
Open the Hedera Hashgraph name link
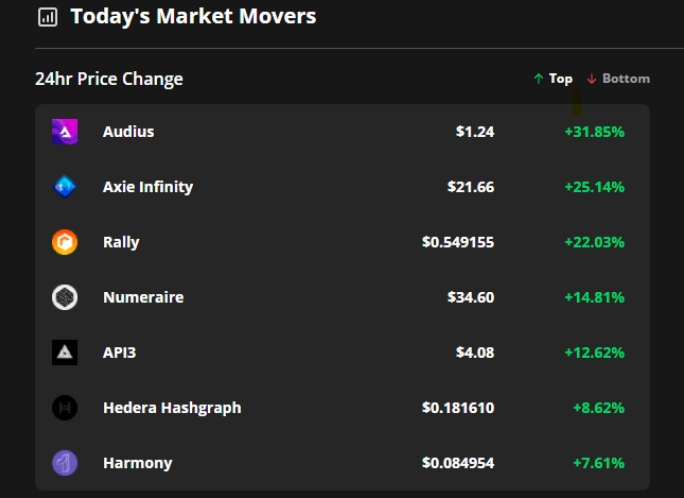(172, 408)
